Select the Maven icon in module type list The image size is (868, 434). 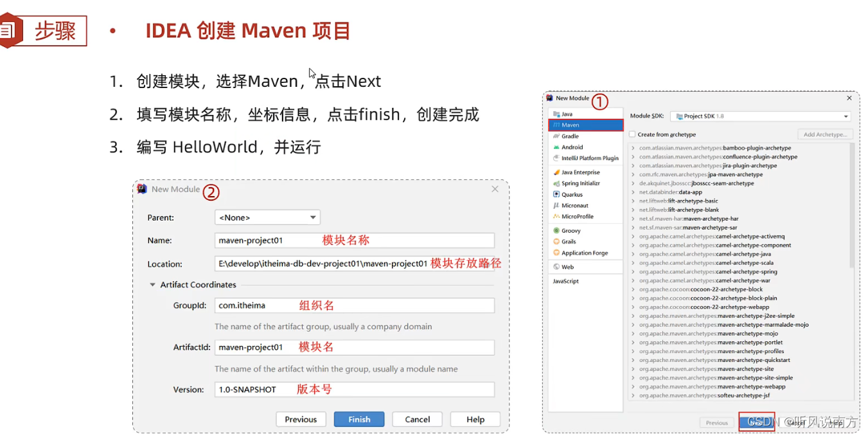point(556,125)
